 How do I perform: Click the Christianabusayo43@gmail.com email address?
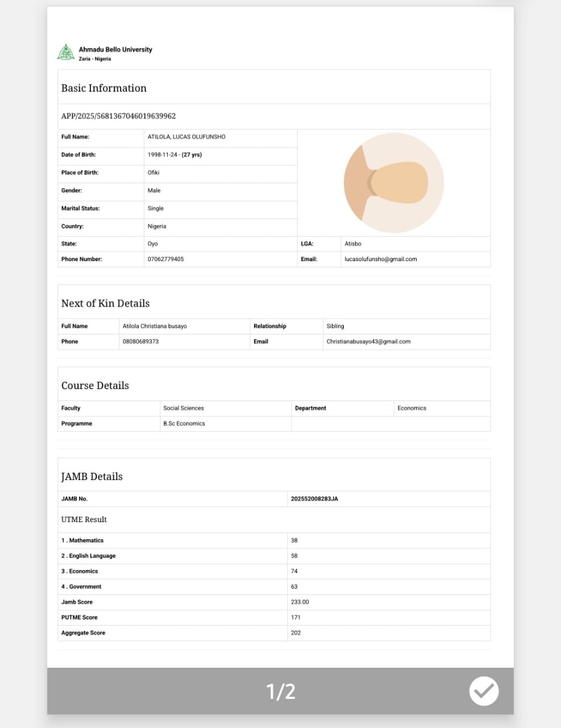pos(368,342)
